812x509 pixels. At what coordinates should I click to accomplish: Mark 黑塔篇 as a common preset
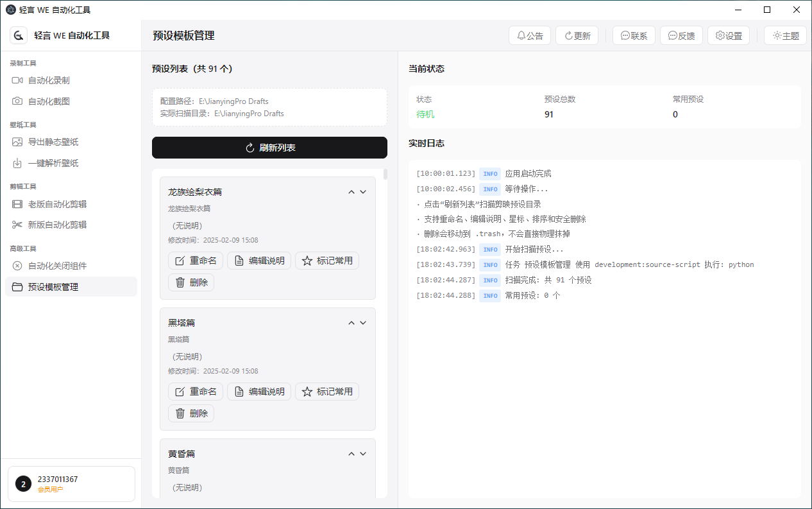point(327,391)
